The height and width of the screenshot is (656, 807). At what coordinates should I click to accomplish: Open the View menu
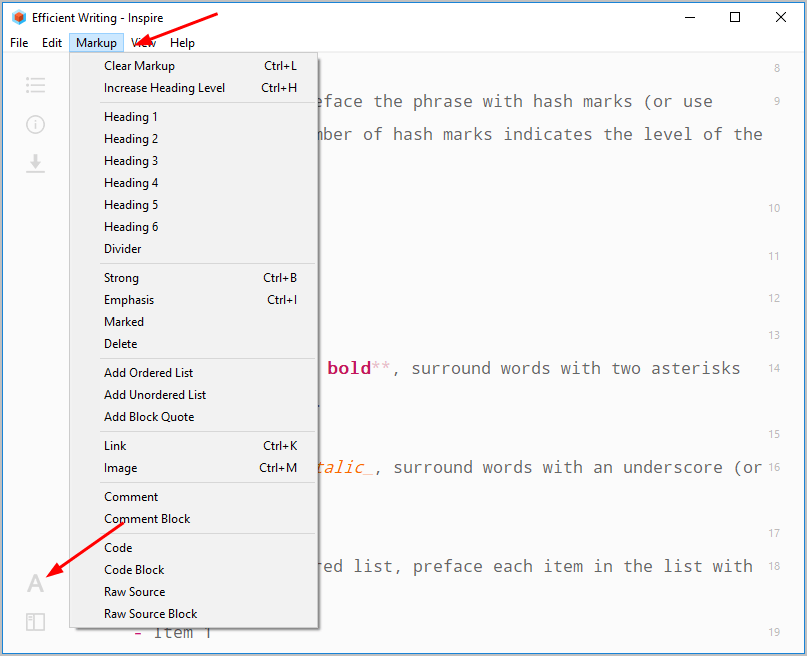[144, 43]
